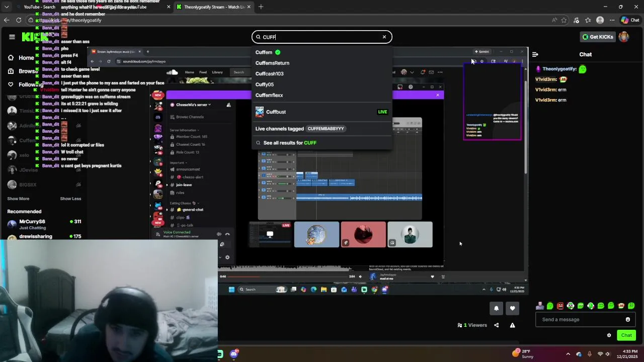Screen dimensions: 644x362
Task: Pick the streamer face emote in the emote row
Action: pyautogui.click(x=540, y=306)
